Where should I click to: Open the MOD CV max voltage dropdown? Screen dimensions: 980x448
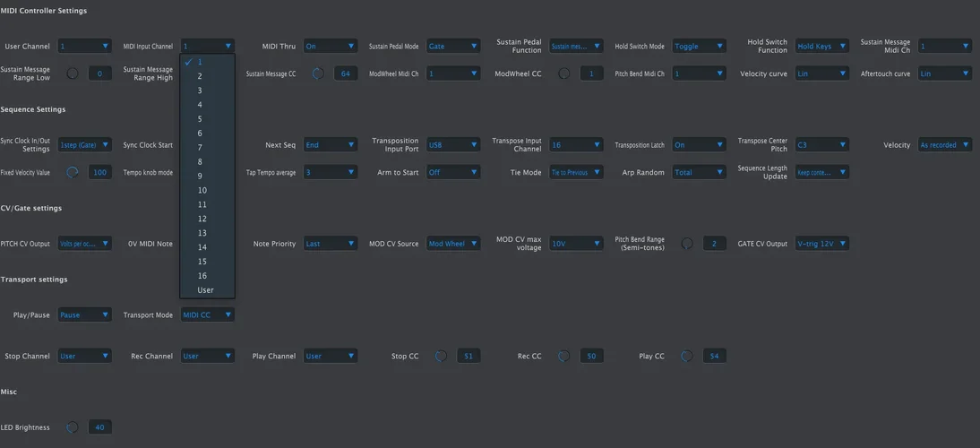tap(576, 244)
